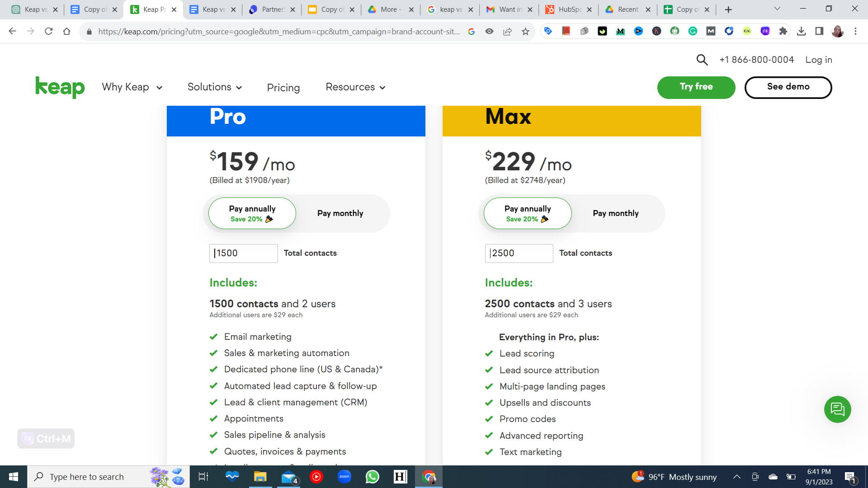Open the Extensions puzzle icon

(783, 31)
